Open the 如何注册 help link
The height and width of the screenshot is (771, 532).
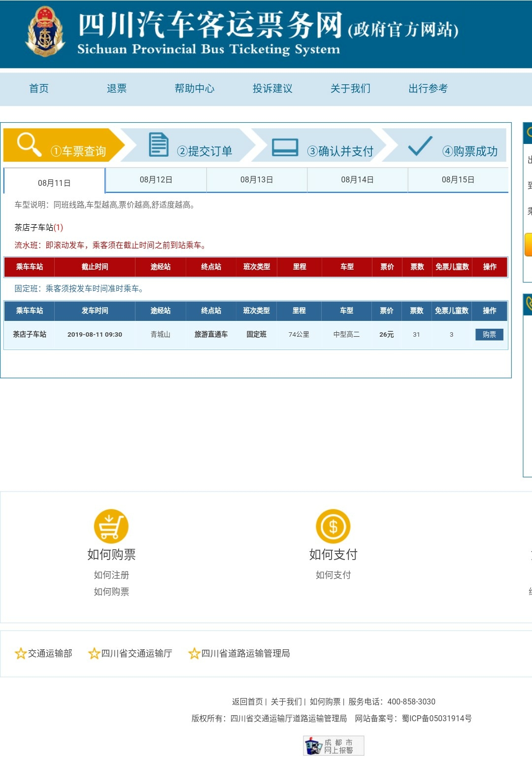[x=111, y=575]
